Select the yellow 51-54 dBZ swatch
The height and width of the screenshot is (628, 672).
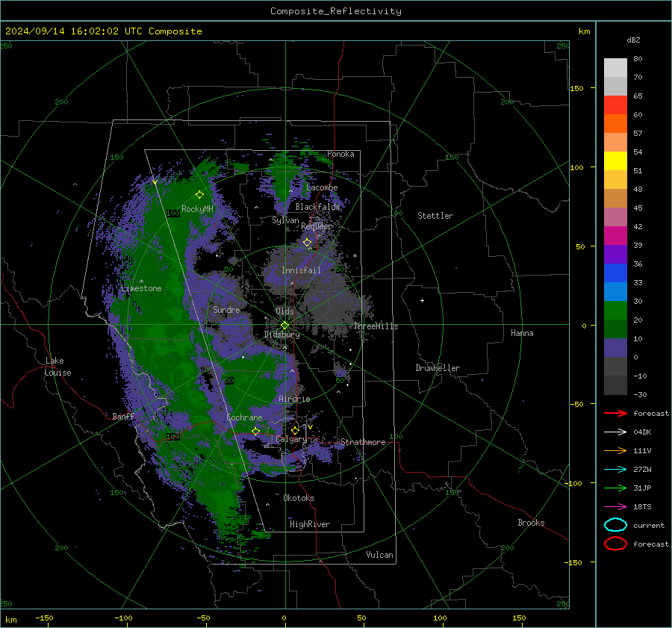click(x=615, y=161)
